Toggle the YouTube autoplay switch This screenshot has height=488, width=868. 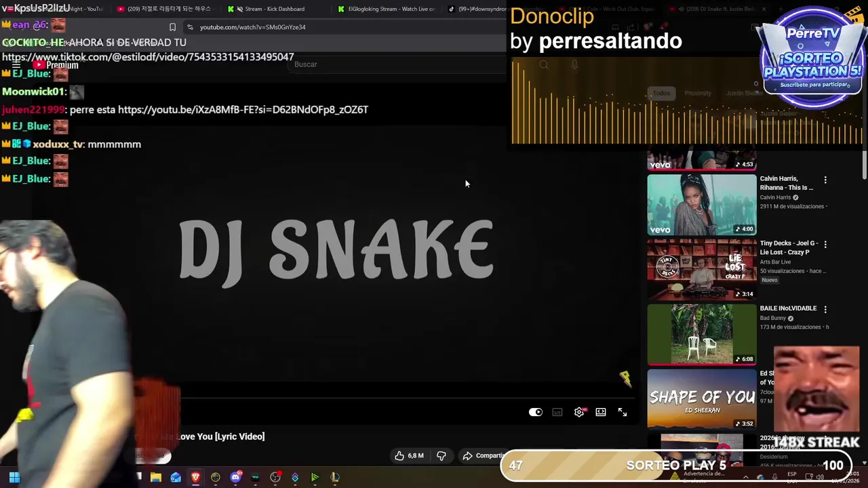(536, 412)
